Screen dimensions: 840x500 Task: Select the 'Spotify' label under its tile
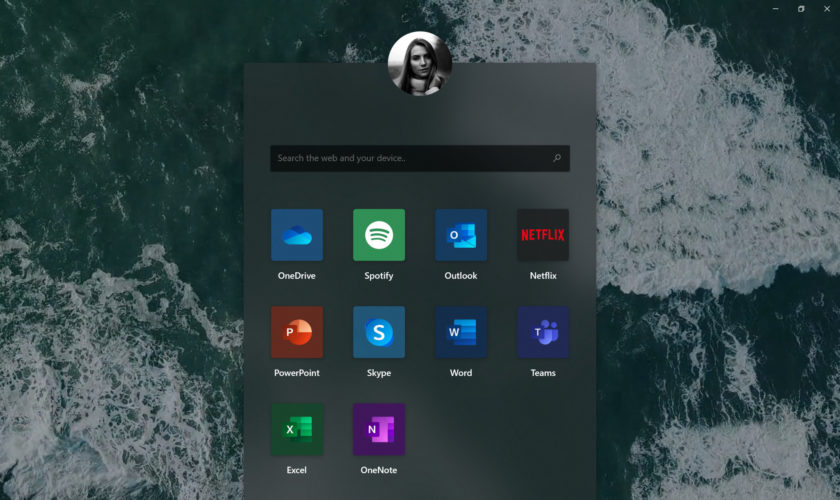379,276
